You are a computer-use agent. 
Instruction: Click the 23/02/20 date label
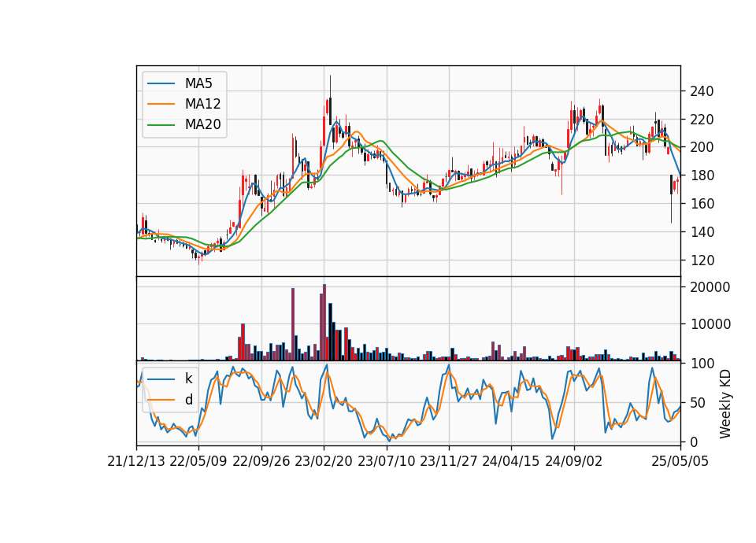click(x=324, y=461)
